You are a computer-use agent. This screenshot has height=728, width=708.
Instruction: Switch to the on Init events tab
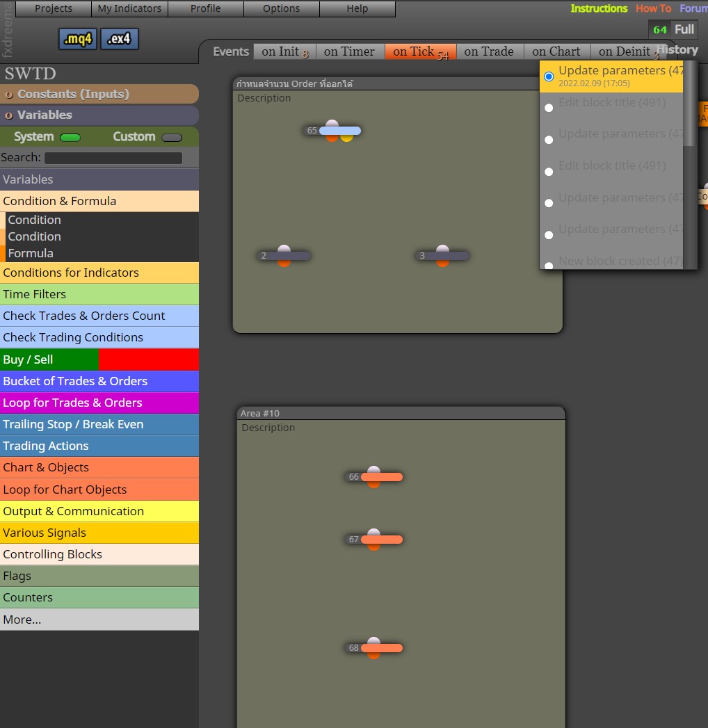click(284, 51)
